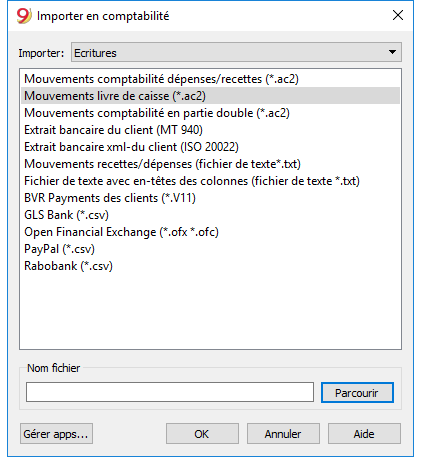The image size is (421, 464).
Task: Open Gérer apps... manager
Action: (56, 434)
